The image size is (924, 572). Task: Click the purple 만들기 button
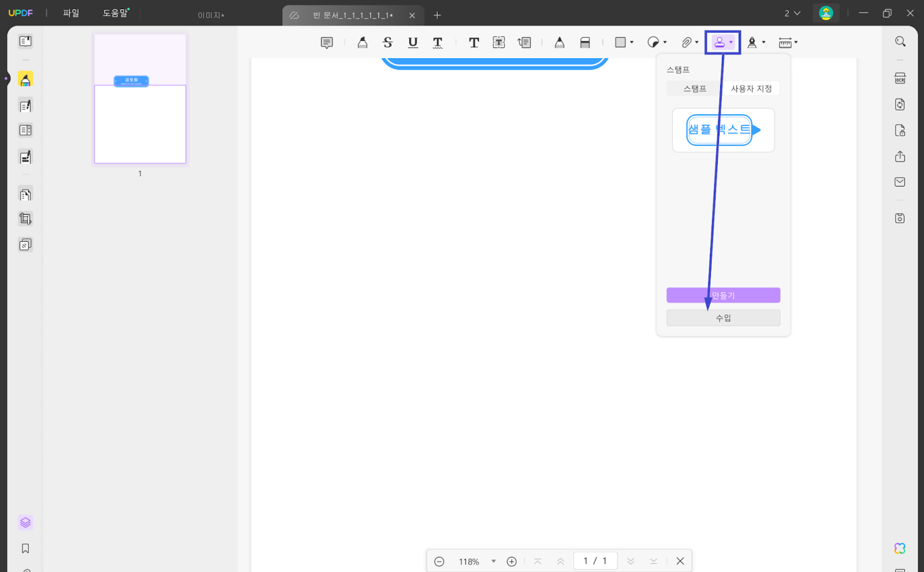[x=723, y=295]
